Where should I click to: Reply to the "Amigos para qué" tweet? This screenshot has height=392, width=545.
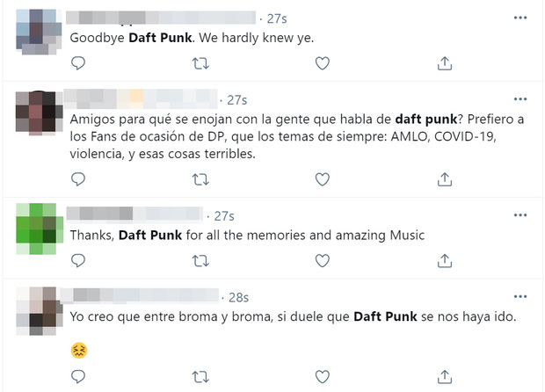pos(78,178)
